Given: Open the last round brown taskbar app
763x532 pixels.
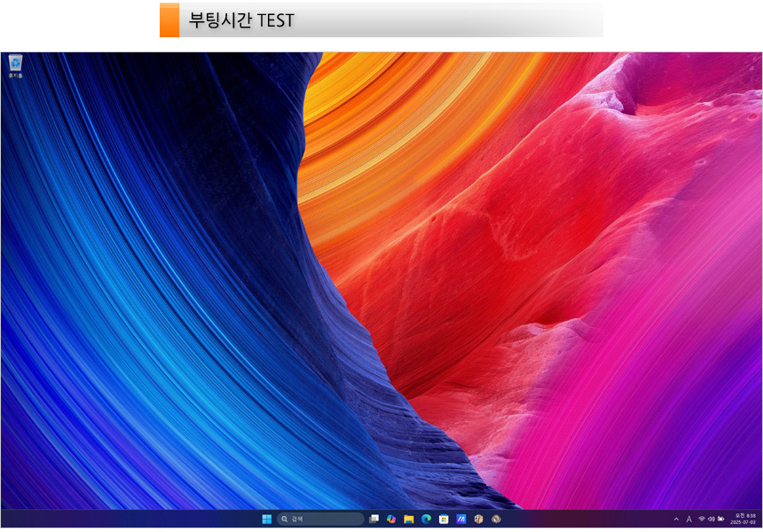Looking at the screenshot, I should coord(496,519).
